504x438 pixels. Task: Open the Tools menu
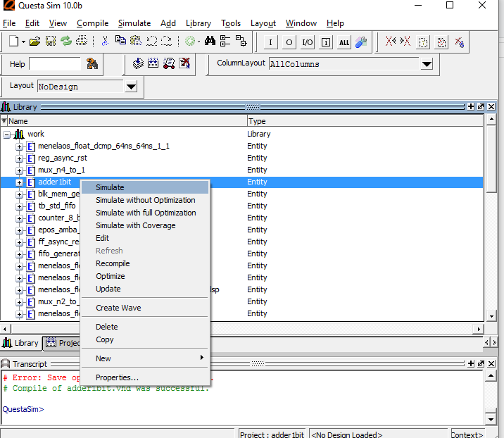tap(231, 23)
